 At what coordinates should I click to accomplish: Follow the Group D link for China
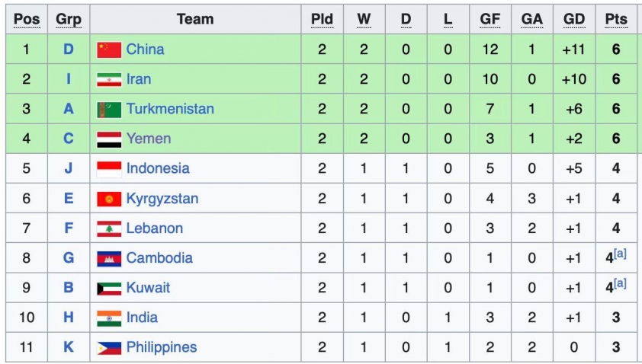pos(69,49)
